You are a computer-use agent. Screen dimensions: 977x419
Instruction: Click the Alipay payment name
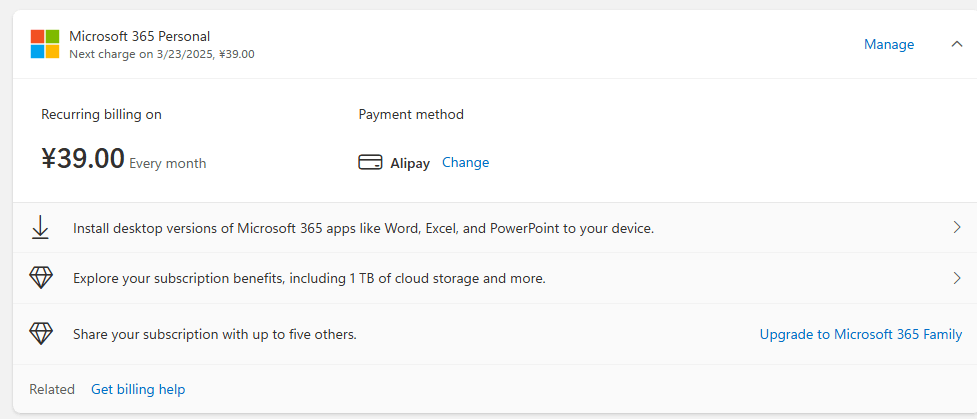pyautogui.click(x=410, y=163)
